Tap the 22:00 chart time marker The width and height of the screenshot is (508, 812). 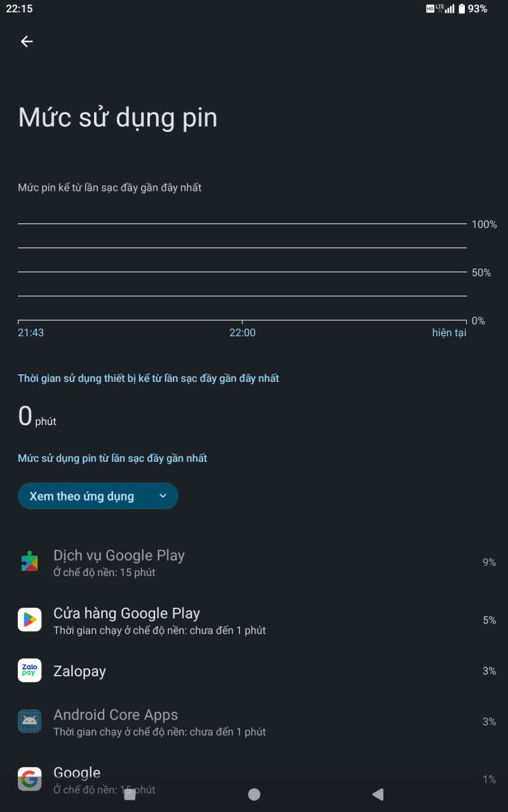[242, 333]
